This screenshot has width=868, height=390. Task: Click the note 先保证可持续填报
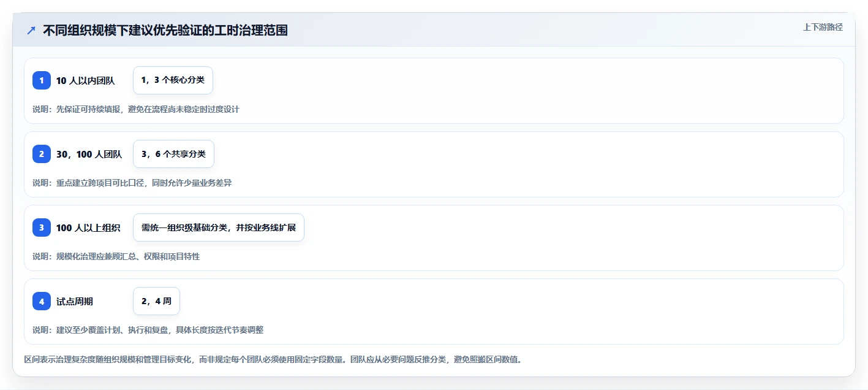click(136, 109)
